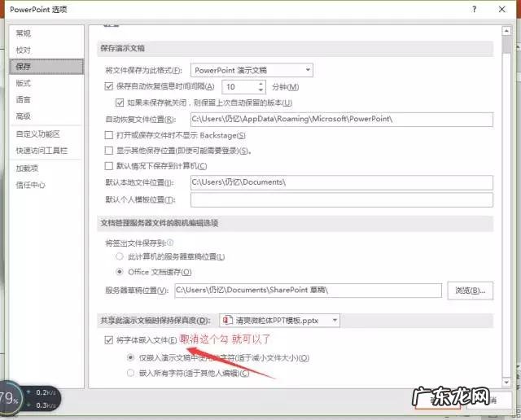Enable 'don't show Backstage' checkbox
This screenshot has width=521, height=420.
pos(108,135)
